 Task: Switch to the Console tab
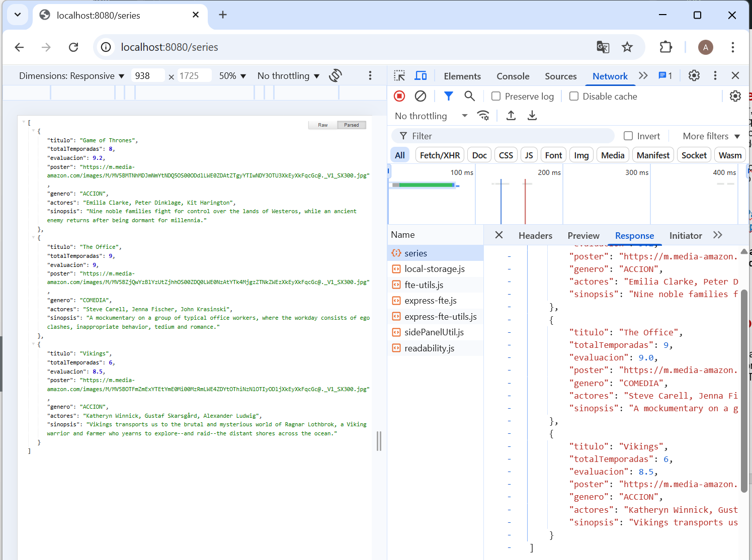point(513,76)
